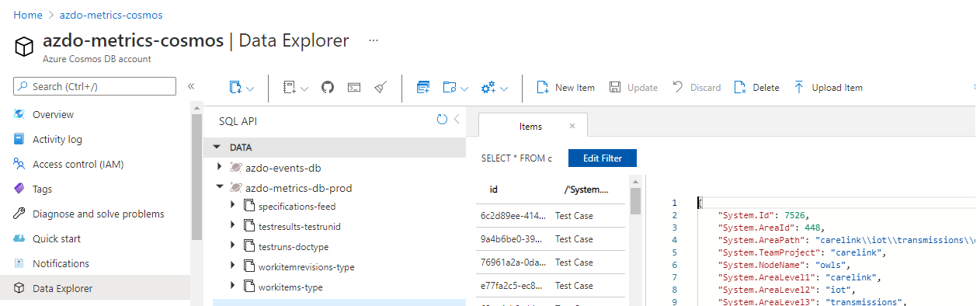Click the GitHub icon in toolbar
980x306 pixels.
coord(328,88)
